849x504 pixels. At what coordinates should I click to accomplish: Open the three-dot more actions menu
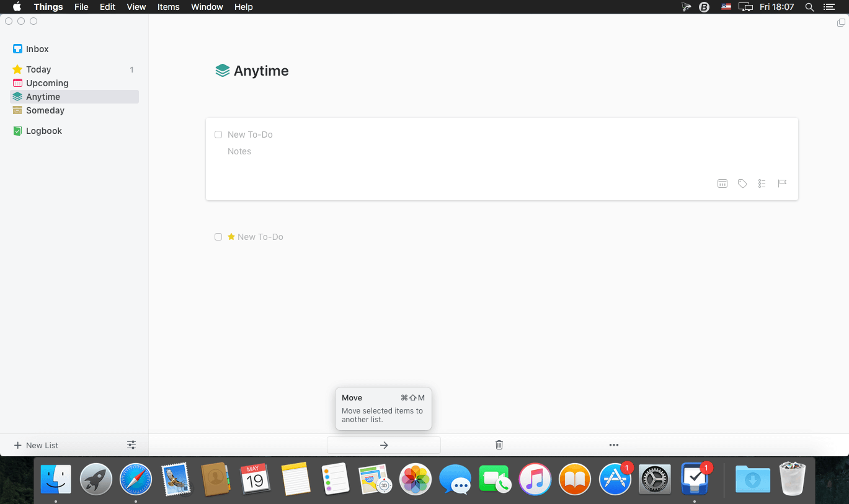coord(614,445)
